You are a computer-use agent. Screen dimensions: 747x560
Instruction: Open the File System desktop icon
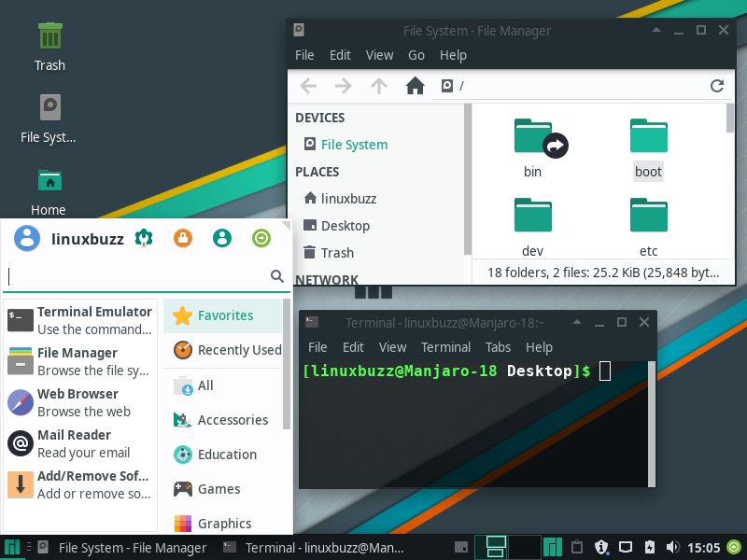coord(50,107)
